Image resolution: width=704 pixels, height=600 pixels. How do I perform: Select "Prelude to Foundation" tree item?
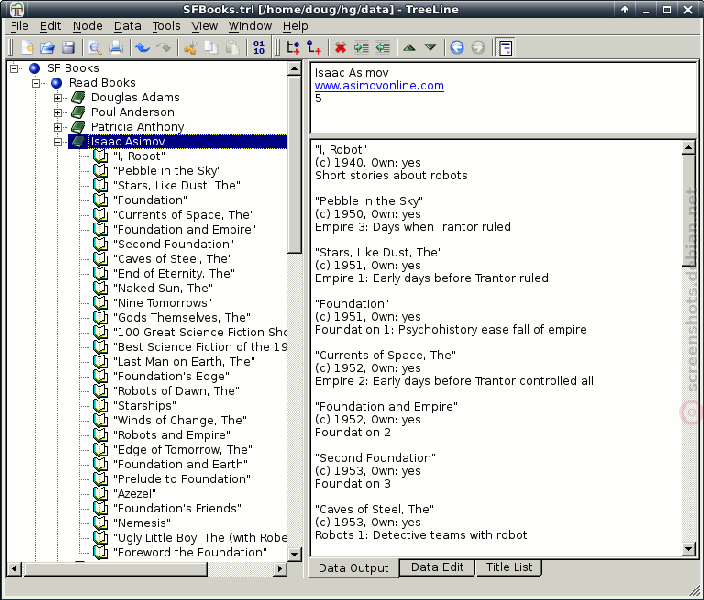182,479
